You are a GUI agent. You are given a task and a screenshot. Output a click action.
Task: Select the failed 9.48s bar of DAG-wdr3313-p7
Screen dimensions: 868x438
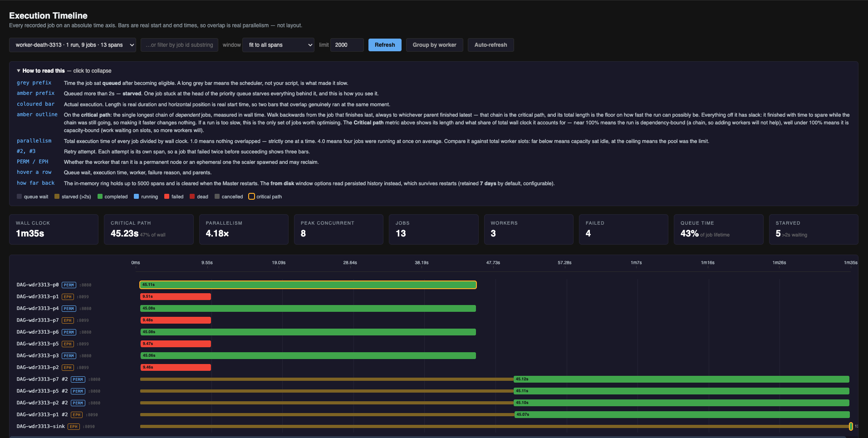click(x=176, y=320)
